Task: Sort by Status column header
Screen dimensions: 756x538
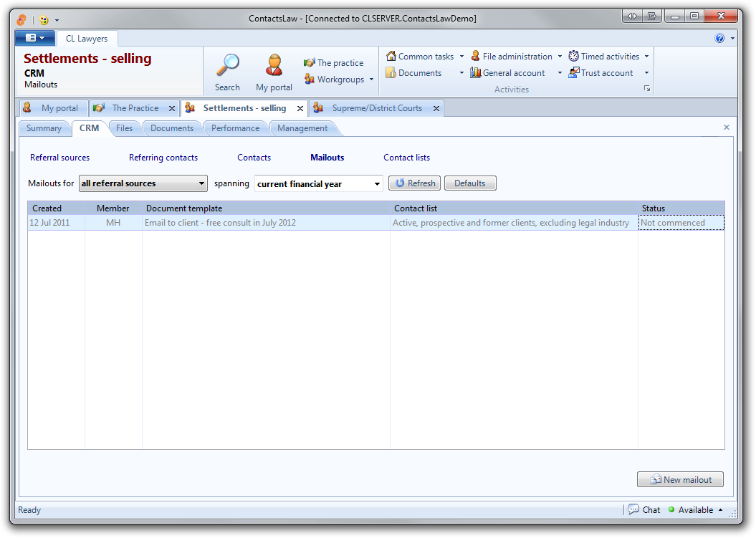Action: 681,208
